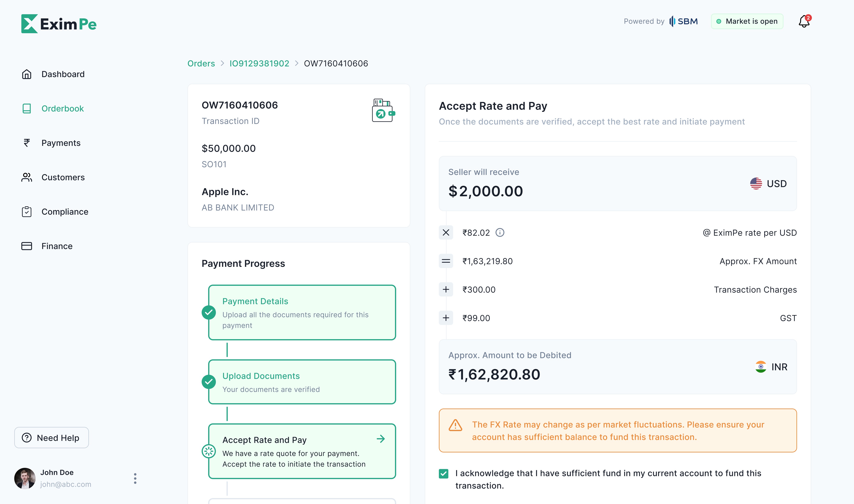The image size is (854, 504).
Task: Click the AB BANK LIMITED text
Action: click(x=238, y=208)
